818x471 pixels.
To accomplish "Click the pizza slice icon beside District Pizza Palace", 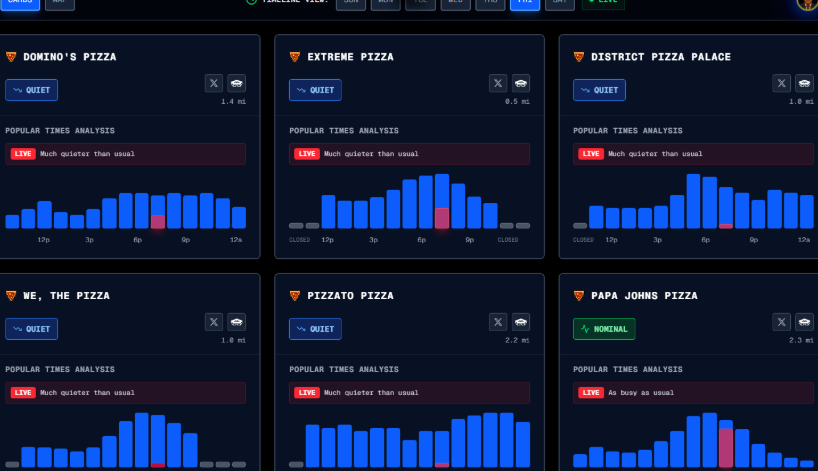I will pyautogui.click(x=579, y=57).
